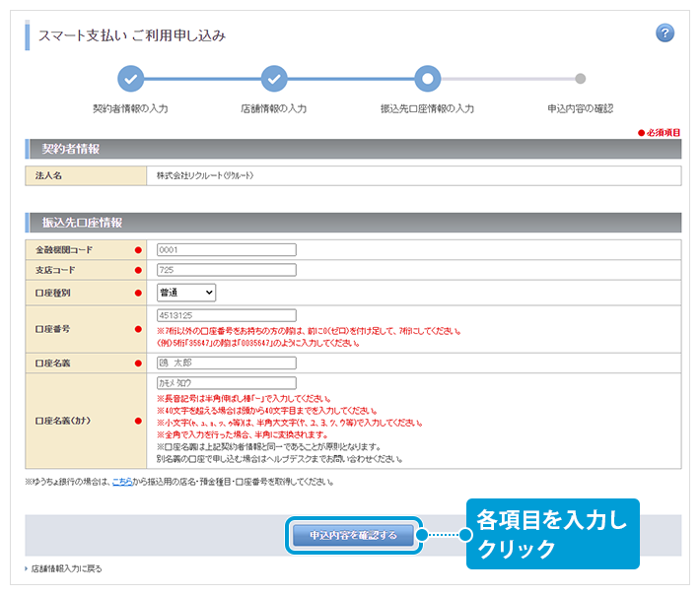
Task: Click the 申込内容の確認 step label
Action: [580, 108]
